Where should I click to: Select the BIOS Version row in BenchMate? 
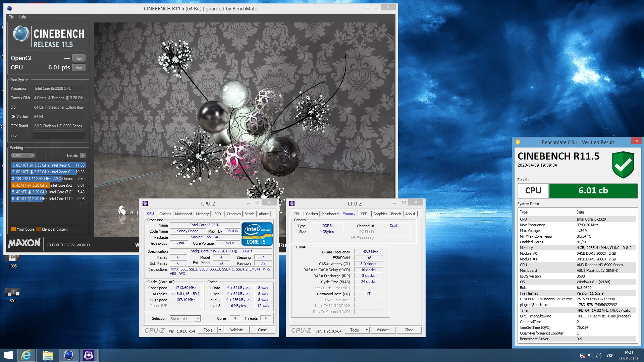pyautogui.click(x=578, y=277)
